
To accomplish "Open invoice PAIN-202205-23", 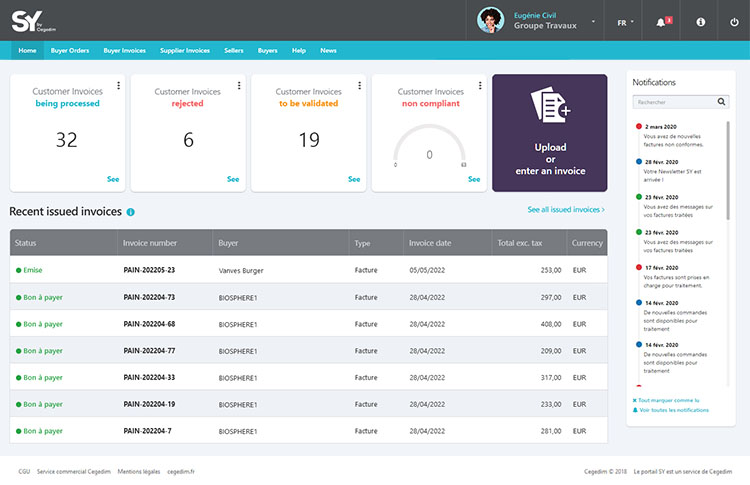I will 149,270.
